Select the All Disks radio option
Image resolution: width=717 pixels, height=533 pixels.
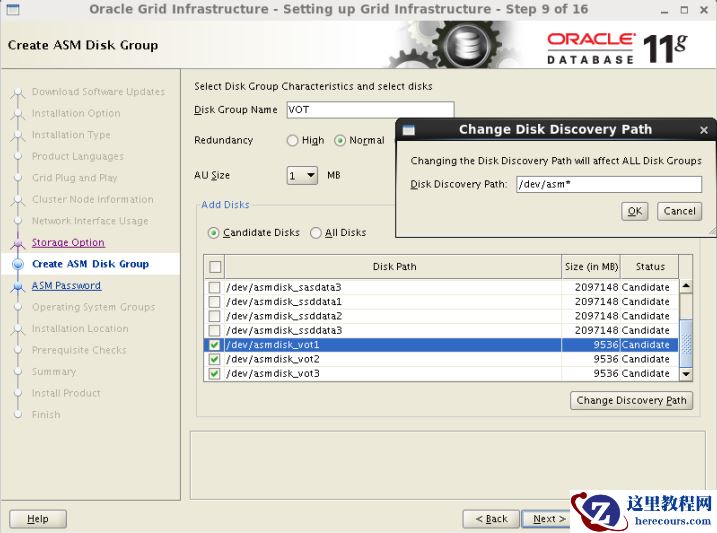click(x=316, y=233)
